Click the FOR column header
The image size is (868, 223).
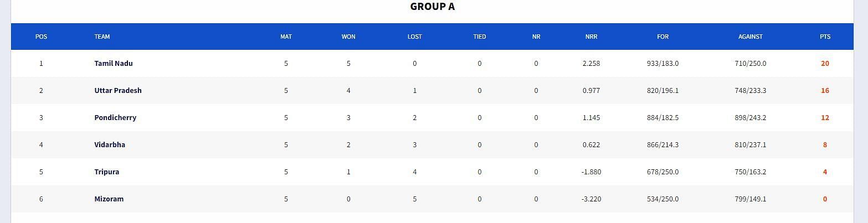662,37
